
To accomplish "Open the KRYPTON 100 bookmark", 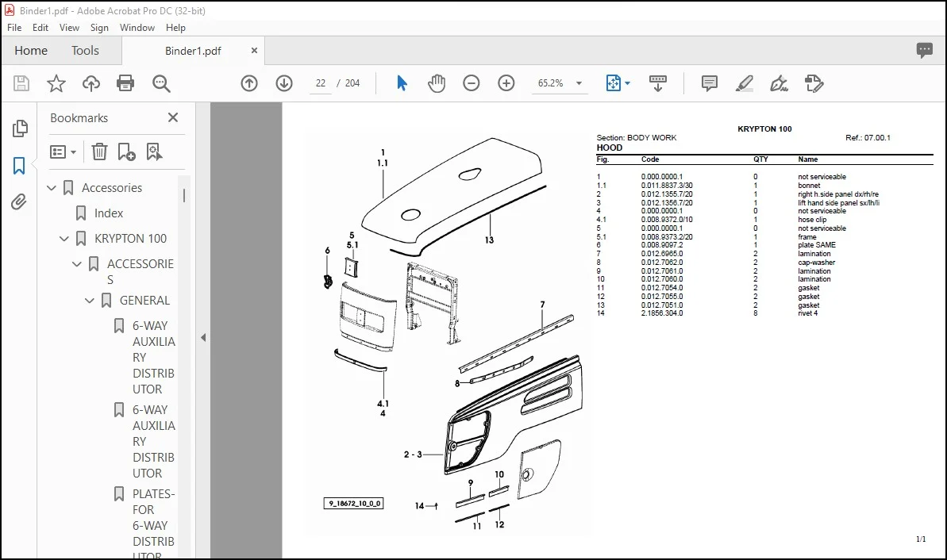I will point(130,239).
